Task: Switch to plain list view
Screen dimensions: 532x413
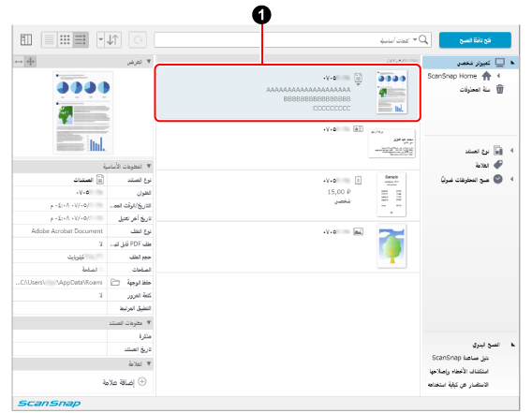Action: (x=50, y=39)
